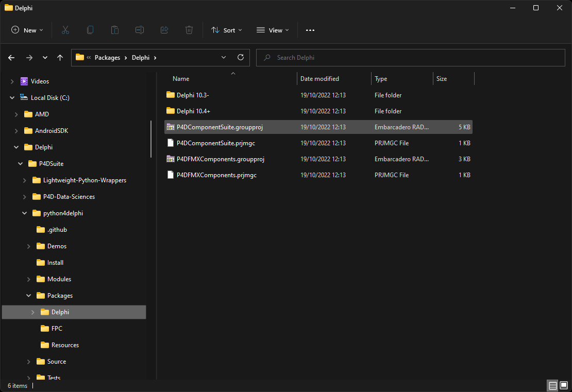Open recent locations dropdown arrow
The image size is (572, 392).
coord(45,58)
